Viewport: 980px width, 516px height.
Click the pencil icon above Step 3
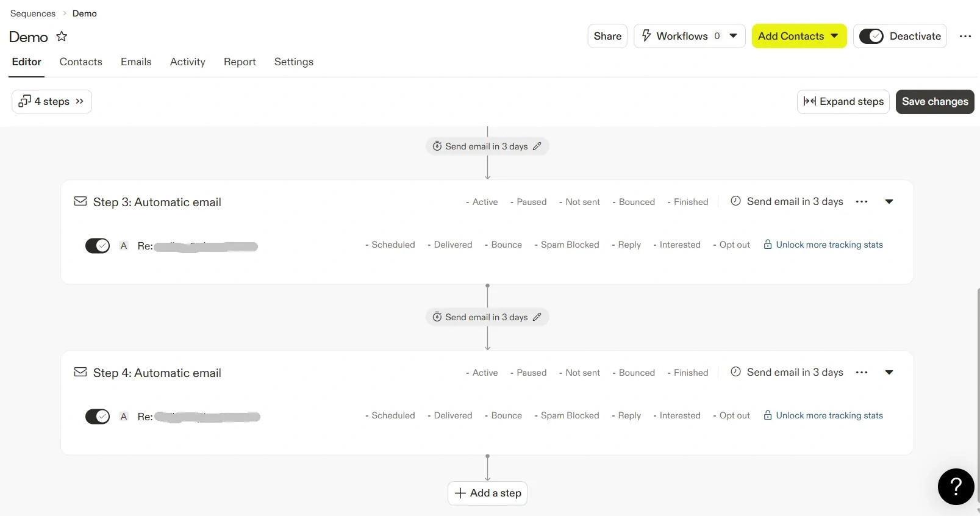coord(537,146)
